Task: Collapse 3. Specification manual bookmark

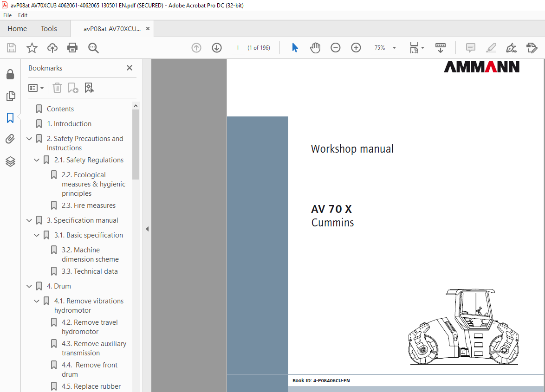Action: coord(29,220)
